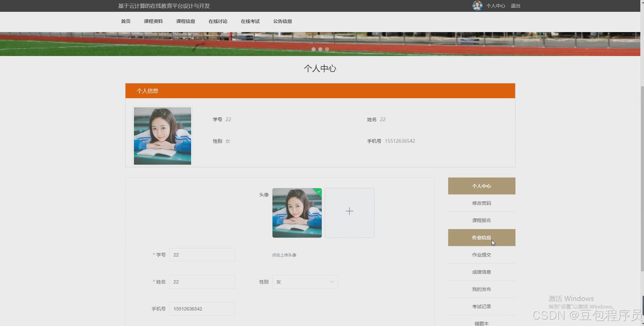Click inside the 学号 input field

202,255
